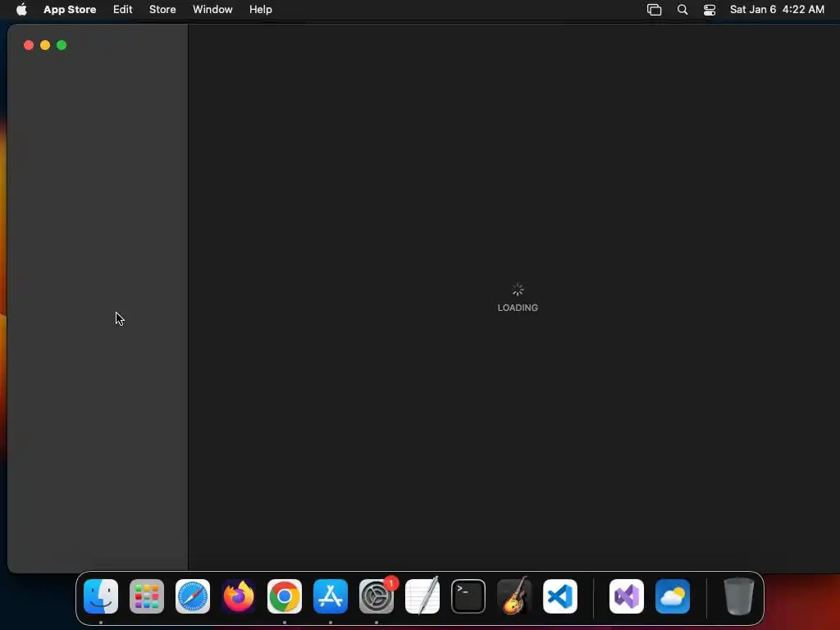Minimize the App Store window with yellow button
Viewport: 840px width, 630px height.
click(45, 45)
